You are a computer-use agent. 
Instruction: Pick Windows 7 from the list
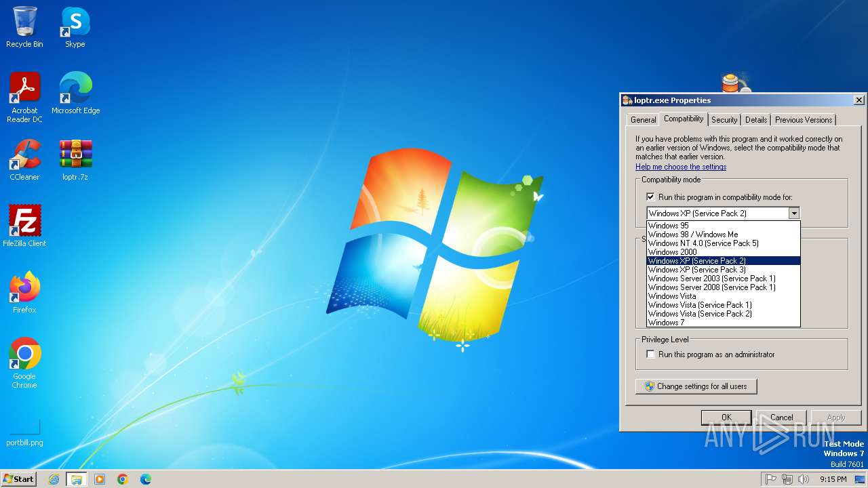point(724,323)
